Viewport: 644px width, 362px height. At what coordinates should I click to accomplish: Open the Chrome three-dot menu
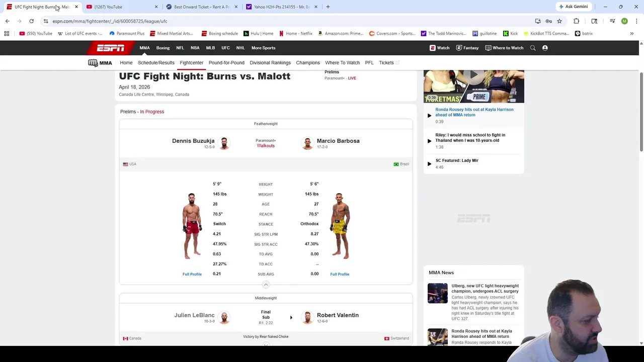point(636,21)
